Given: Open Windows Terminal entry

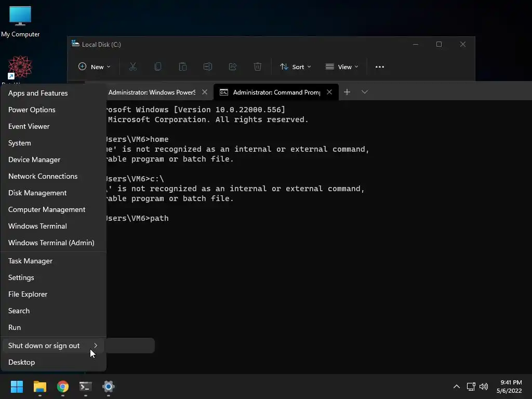Looking at the screenshot, I should click(54, 226).
